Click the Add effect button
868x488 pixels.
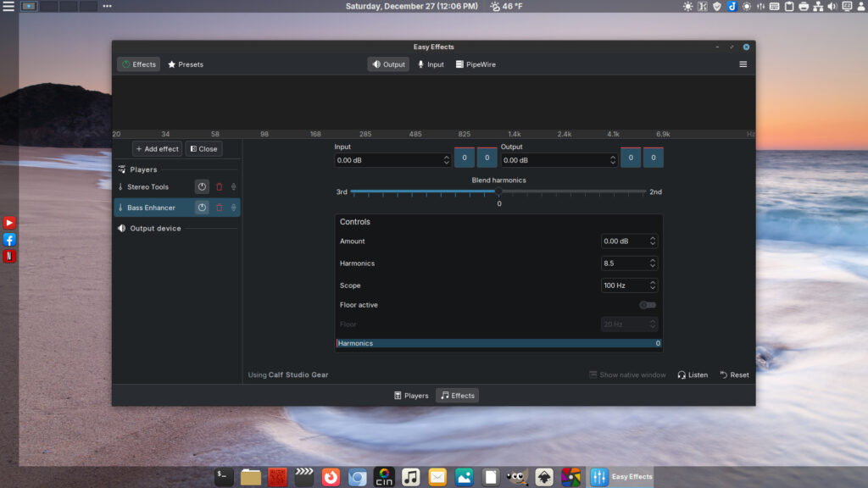click(157, 149)
